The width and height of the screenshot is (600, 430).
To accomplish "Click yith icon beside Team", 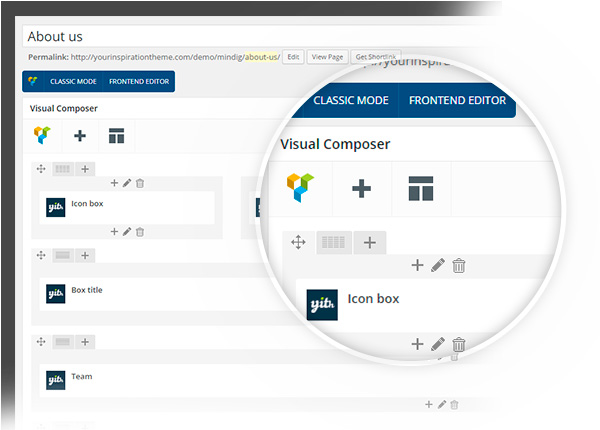I will [x=55, y=380].
